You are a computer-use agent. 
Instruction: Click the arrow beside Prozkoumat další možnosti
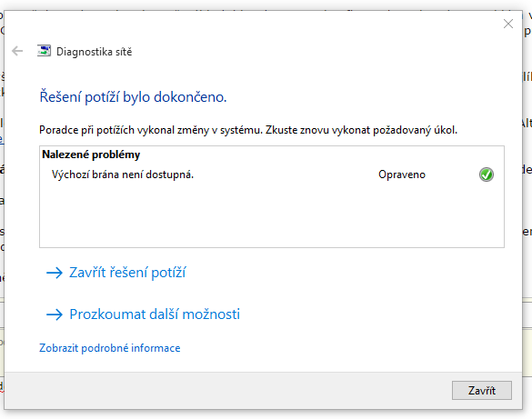[55, 314]
